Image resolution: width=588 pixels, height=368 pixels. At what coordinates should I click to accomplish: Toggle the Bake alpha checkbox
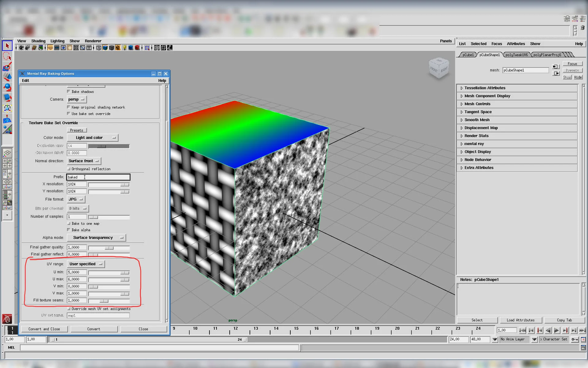[x=69, y=230]
